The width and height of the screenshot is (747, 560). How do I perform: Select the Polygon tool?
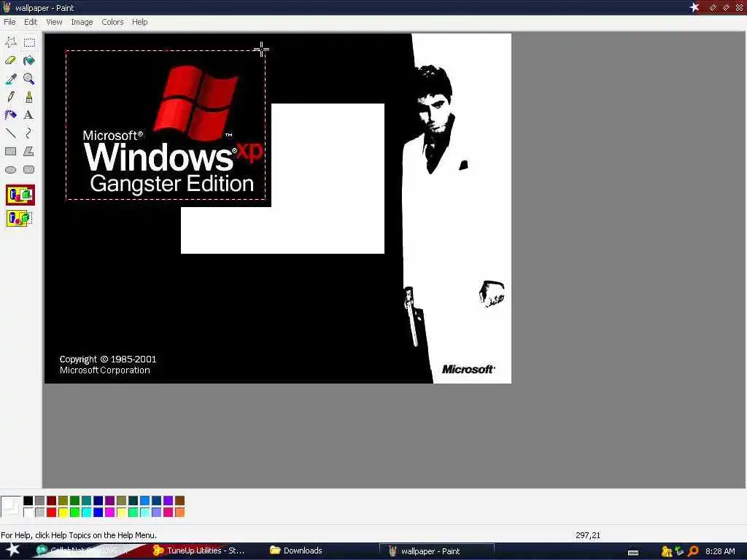point(29,152)
